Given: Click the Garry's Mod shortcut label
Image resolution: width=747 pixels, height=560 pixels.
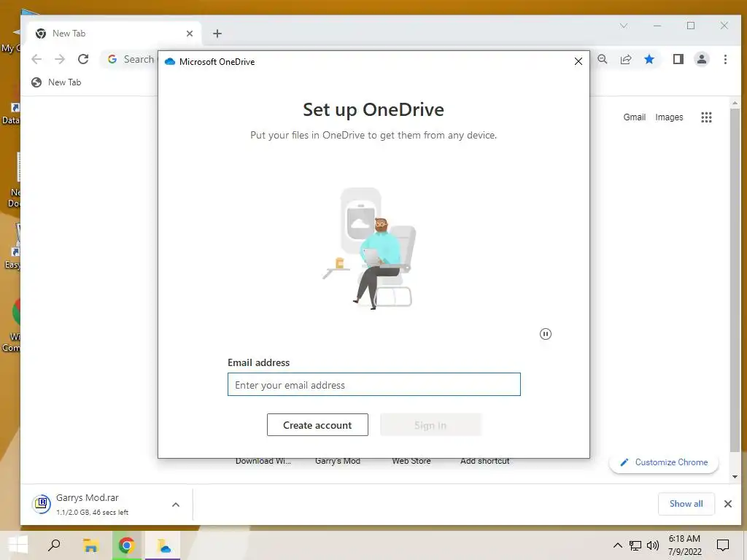Looking at the screenshot, I should pyautogui.click(x=337, y=461).
